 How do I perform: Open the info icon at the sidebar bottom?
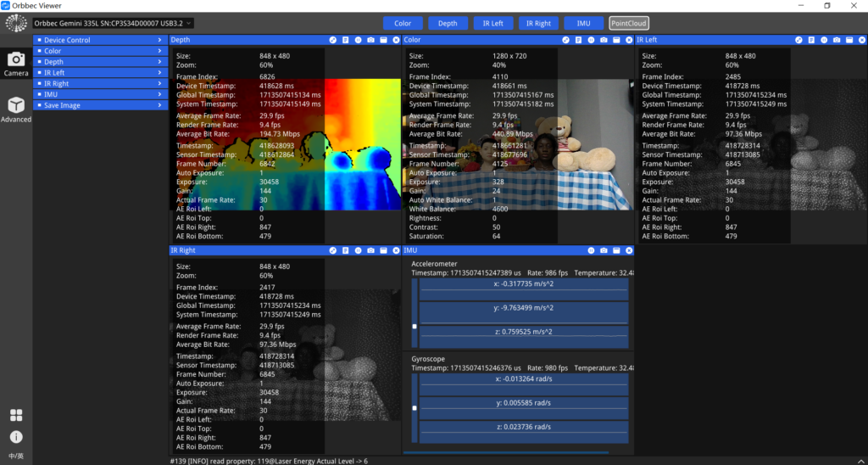pos(15,437)
